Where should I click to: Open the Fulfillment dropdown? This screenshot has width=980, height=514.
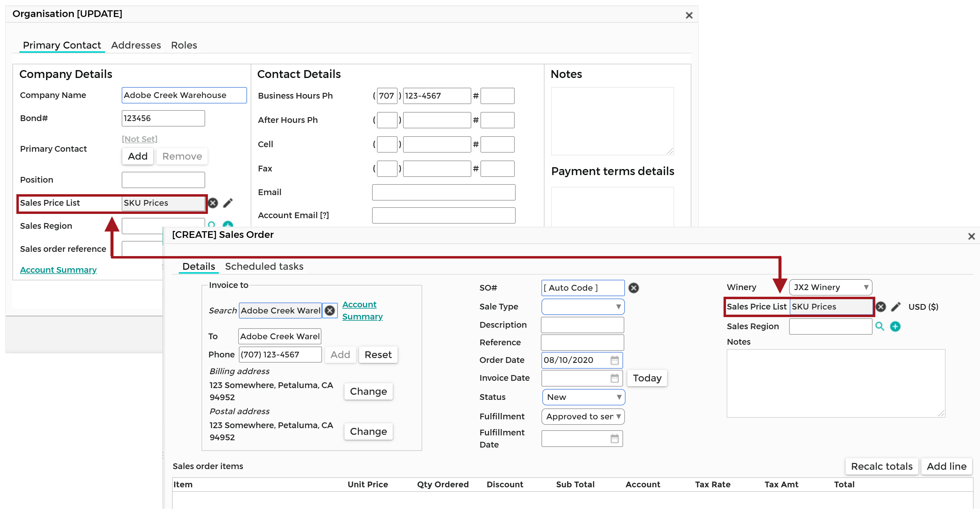583,417
